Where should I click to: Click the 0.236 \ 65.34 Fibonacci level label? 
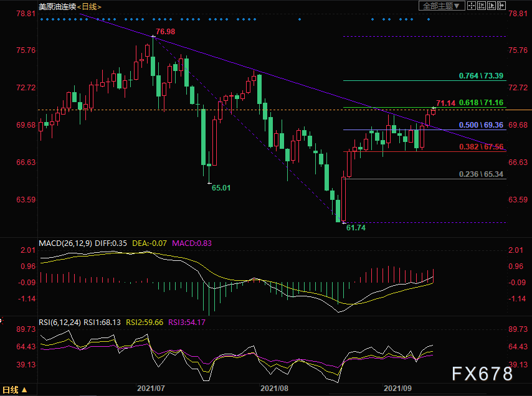[480, 174]
